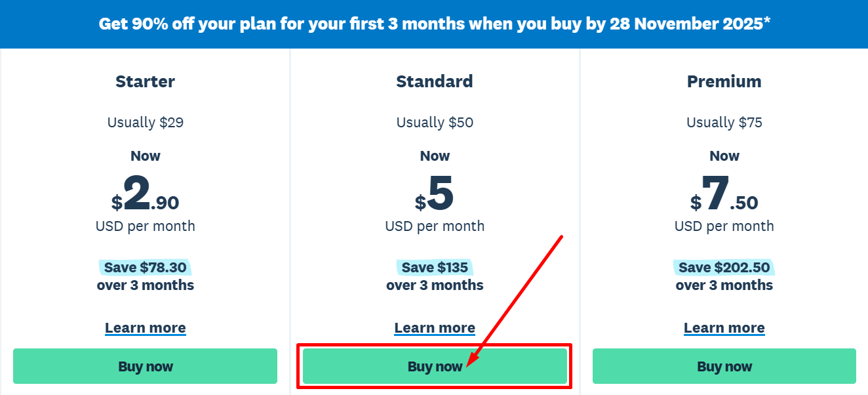Screen dimensions: 868x395
Task: Click the Save $78.30 highlight badge
Action: pos(145,267)
